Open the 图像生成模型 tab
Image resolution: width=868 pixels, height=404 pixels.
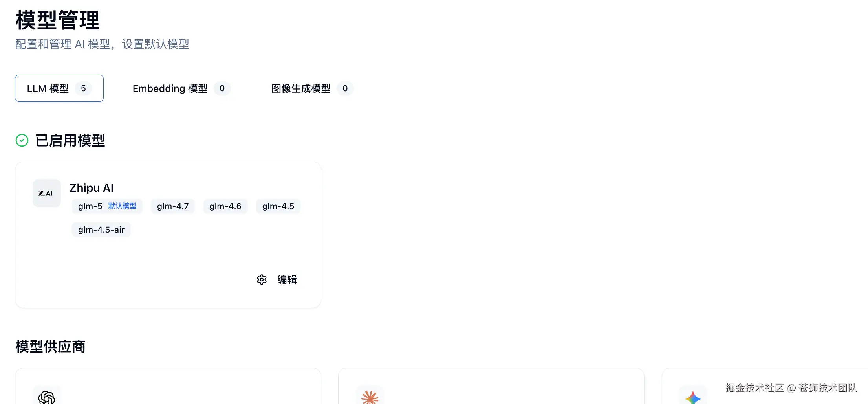312,88
